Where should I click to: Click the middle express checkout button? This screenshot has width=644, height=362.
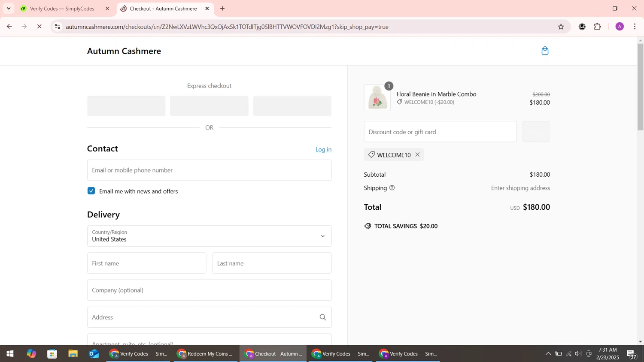click(209, 106)
